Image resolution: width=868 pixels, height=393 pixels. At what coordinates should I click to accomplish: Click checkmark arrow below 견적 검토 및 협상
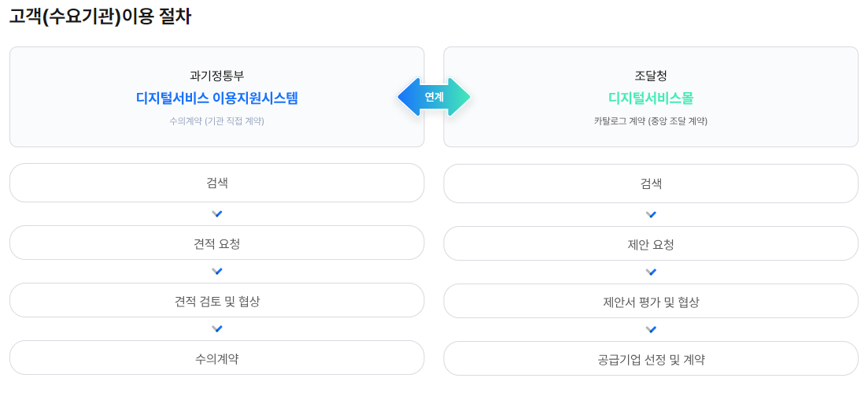click(x=217, y=328)
